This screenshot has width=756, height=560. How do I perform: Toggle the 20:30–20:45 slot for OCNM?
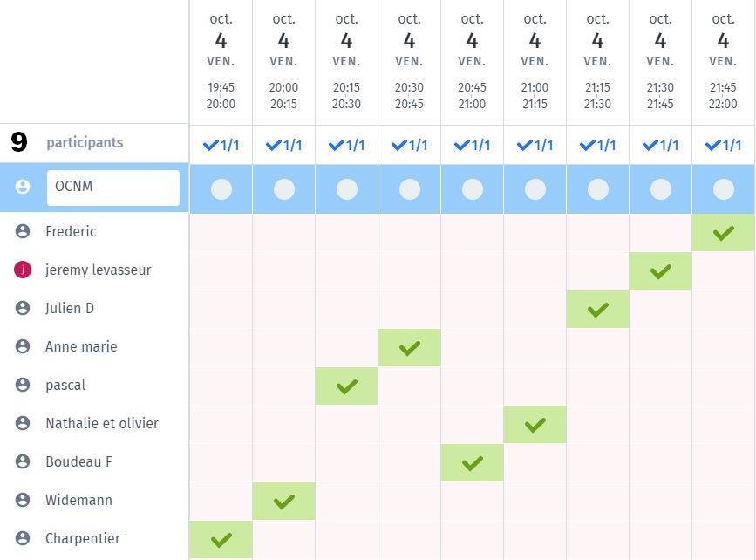click(x=409, y=189)
